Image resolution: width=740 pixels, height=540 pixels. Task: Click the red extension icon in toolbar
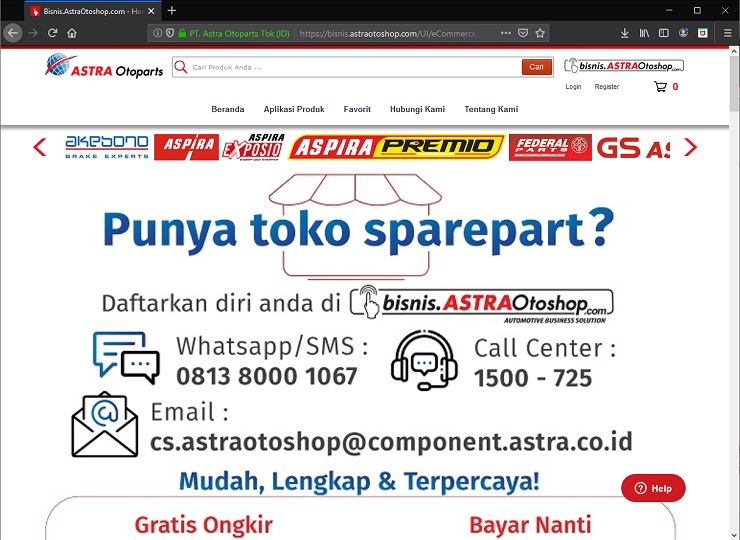tap(703, 33)
